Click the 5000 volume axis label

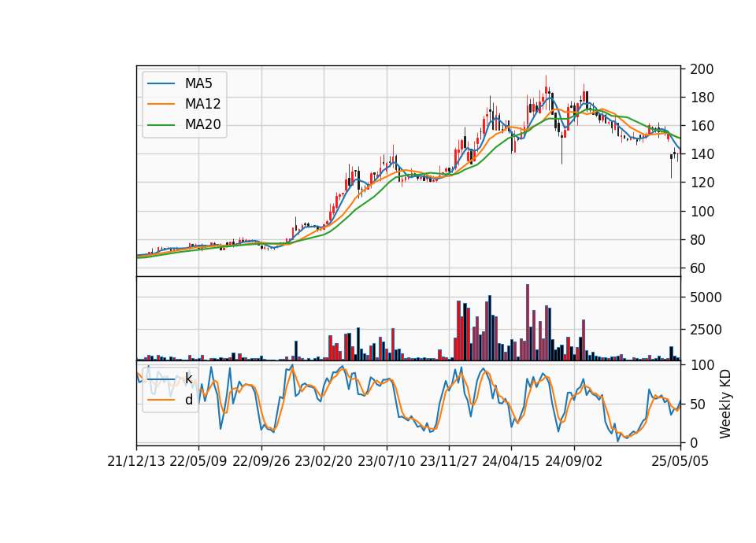click(x=706, y=297)
